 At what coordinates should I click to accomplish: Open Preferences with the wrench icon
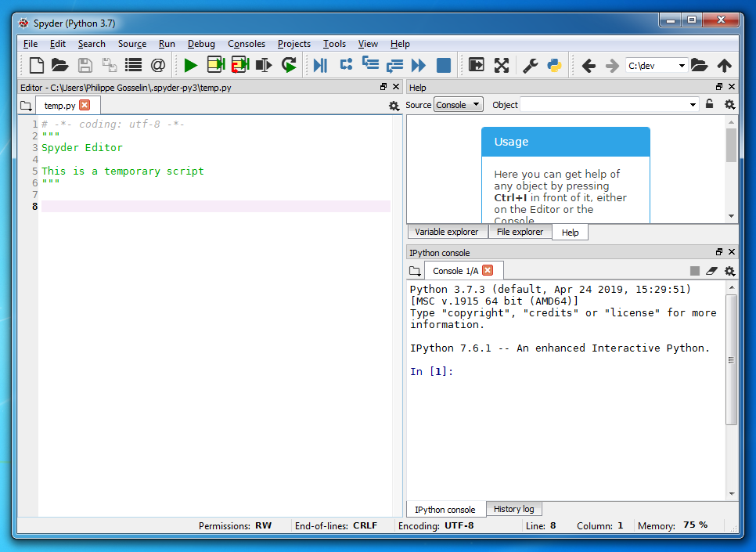click(x=531, y=65)
